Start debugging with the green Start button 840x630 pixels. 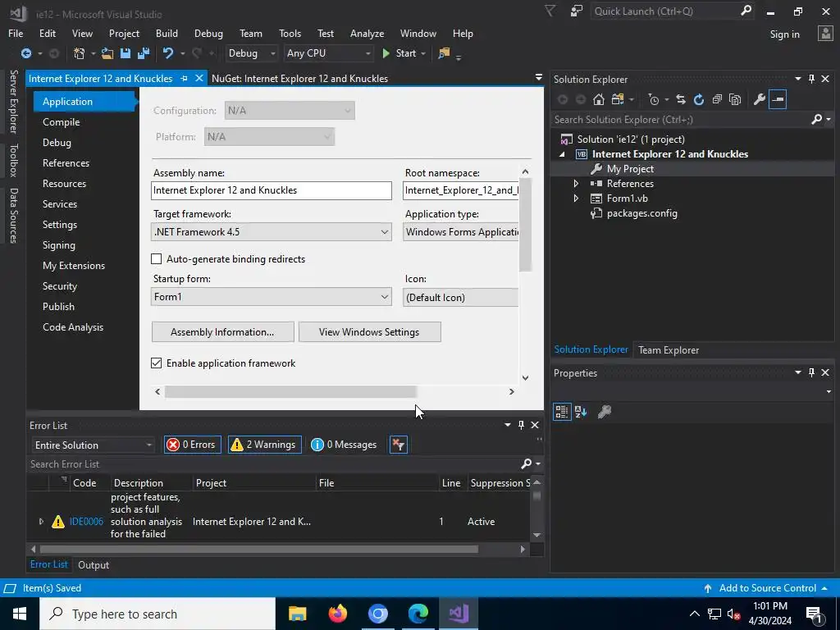pos(399,53)
